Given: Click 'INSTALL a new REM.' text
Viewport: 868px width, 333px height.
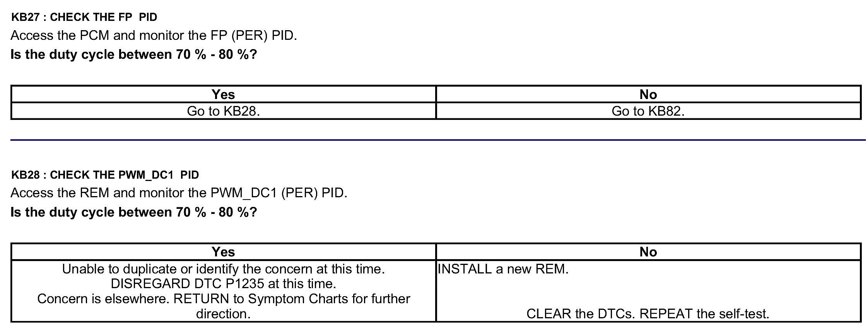Looking at the screenshot, I should coord(503,269).
